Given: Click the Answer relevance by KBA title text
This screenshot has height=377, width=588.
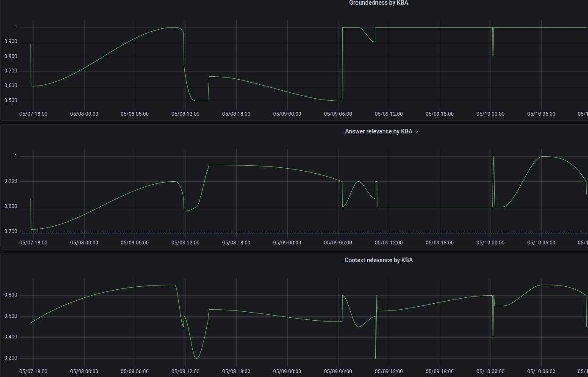Looking at the screenshot, I should point(378,131).
